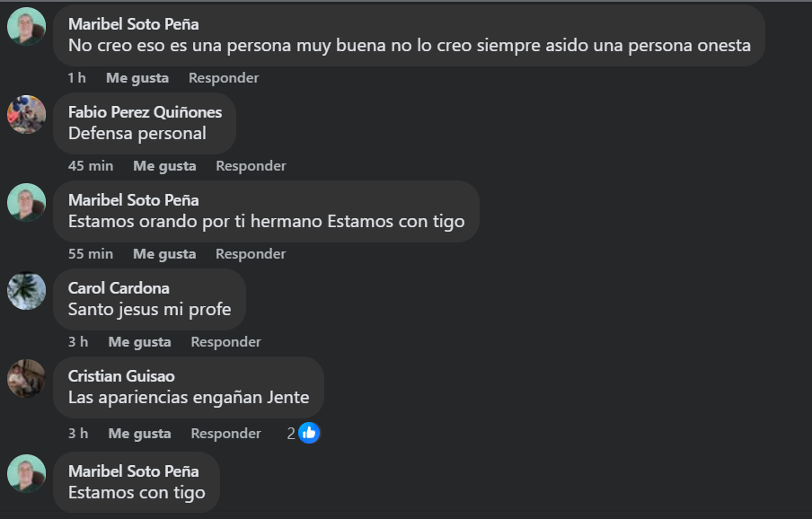Click the '45 min' timestamp link
Viewport: 812px width, 519px height.
click(91, 166)
